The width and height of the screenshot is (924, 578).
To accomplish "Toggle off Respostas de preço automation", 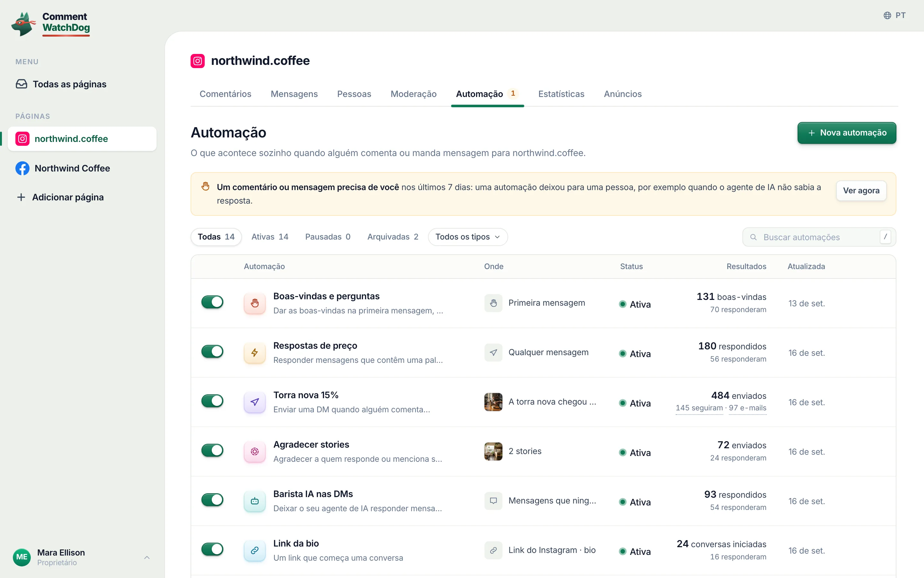I will click(x=212, y=351).
